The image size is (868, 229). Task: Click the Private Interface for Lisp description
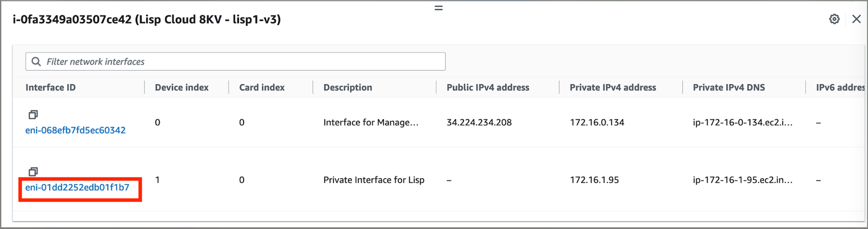click(374, 180)
